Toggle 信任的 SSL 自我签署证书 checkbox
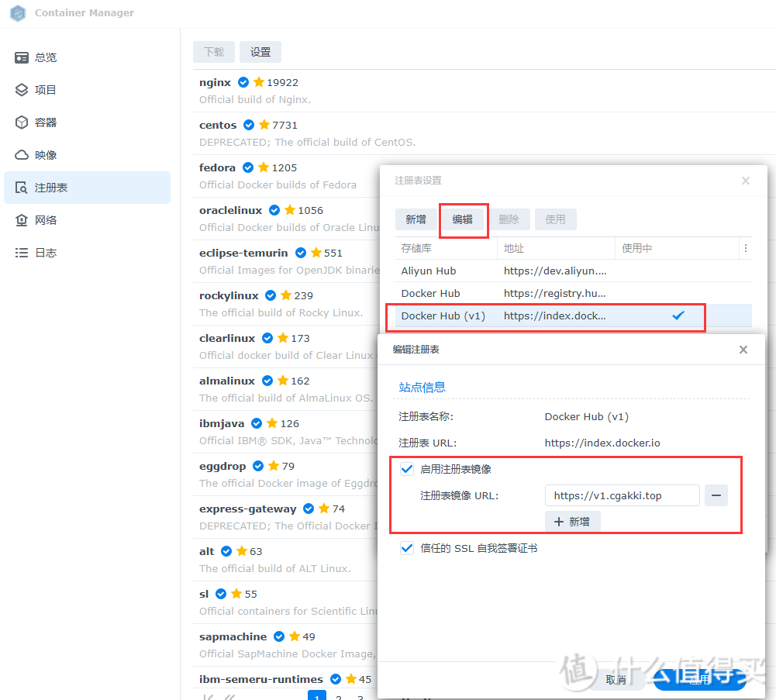Viewport: 776px width, 700px height. (407, 548)
